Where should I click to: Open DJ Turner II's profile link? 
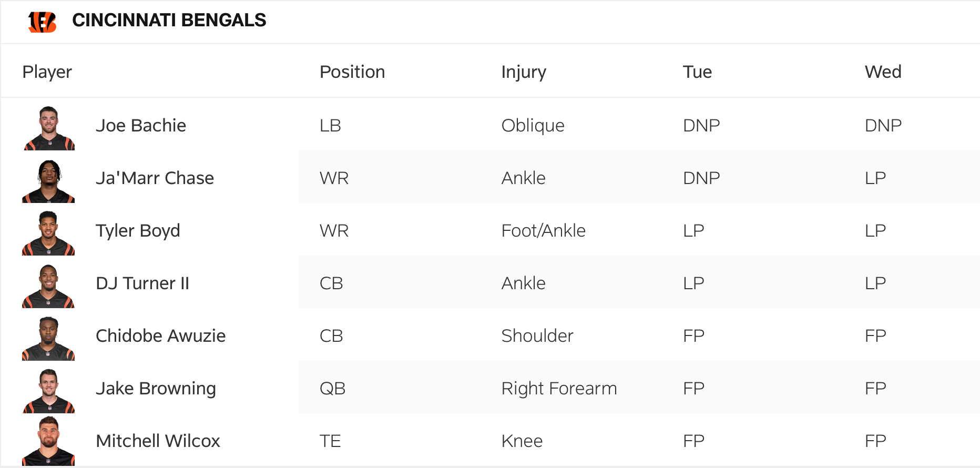point(142,283)
